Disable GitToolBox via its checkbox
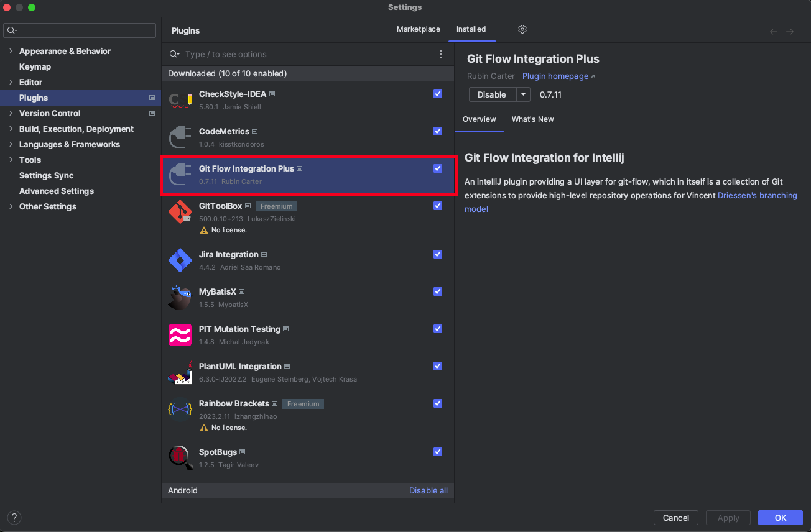This screenshot has height=532, width=811. [438, 206]
